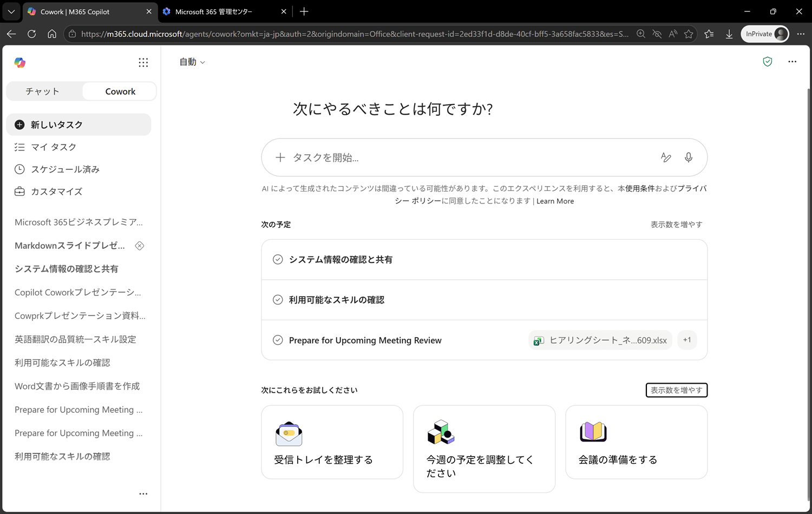The height and width of the screenshot is (514, 812).
Task: Open the browser home page
Action: tap(52, 34)
